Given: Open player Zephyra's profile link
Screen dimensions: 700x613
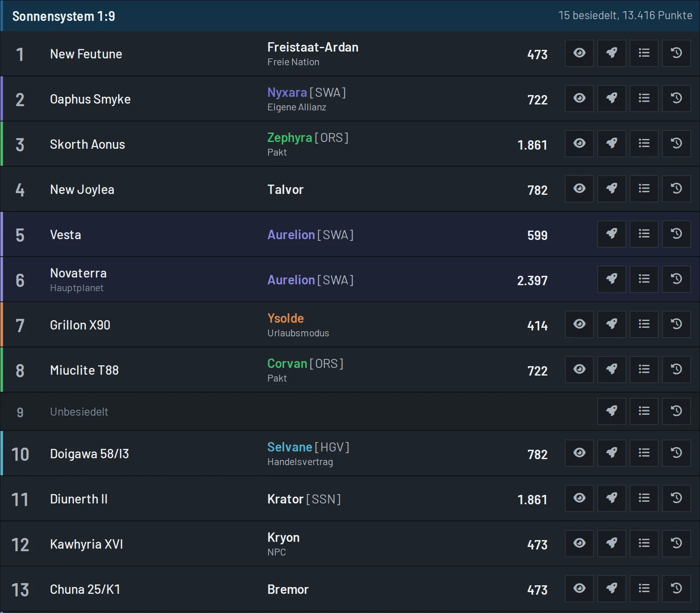Looking at the screenshot, I should tap(290, 138).
